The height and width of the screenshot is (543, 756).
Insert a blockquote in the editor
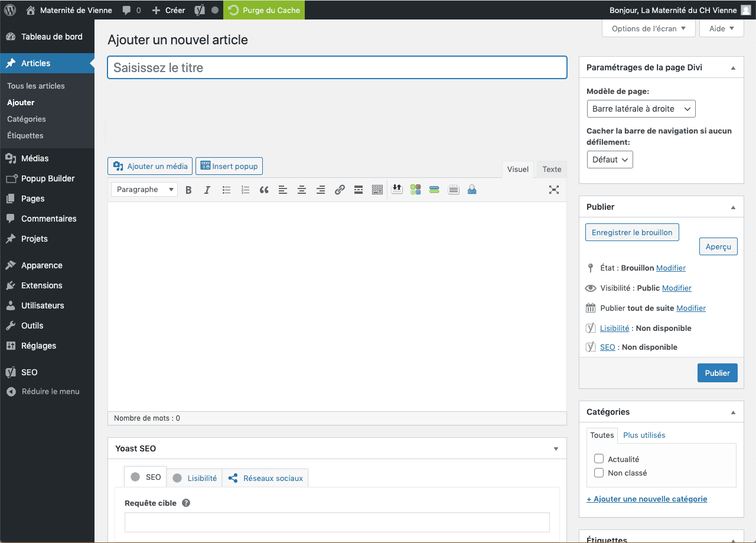(264, 190)
